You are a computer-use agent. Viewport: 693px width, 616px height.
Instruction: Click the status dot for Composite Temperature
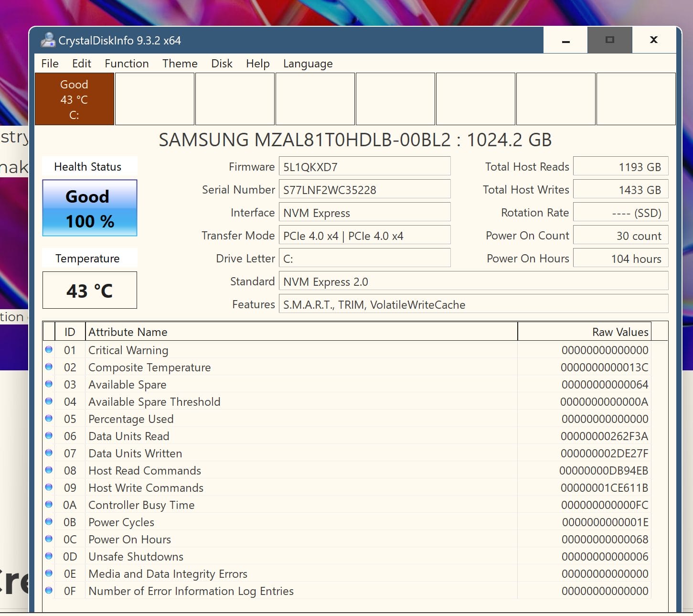(x=49, y=367)
